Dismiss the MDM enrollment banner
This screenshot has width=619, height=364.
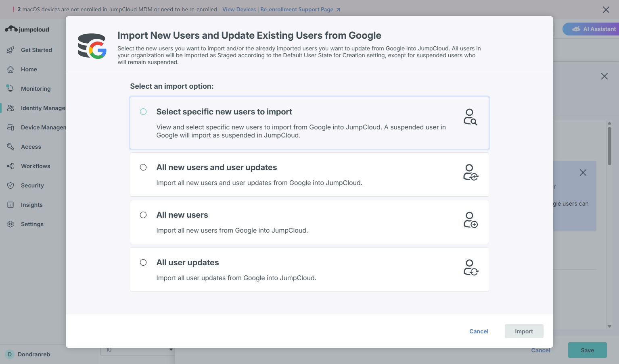click(x=606, y=10)
